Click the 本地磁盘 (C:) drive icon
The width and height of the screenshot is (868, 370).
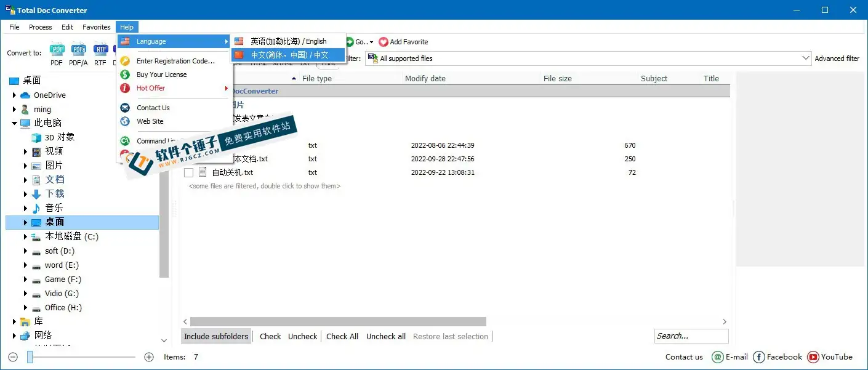coord(37,236)
